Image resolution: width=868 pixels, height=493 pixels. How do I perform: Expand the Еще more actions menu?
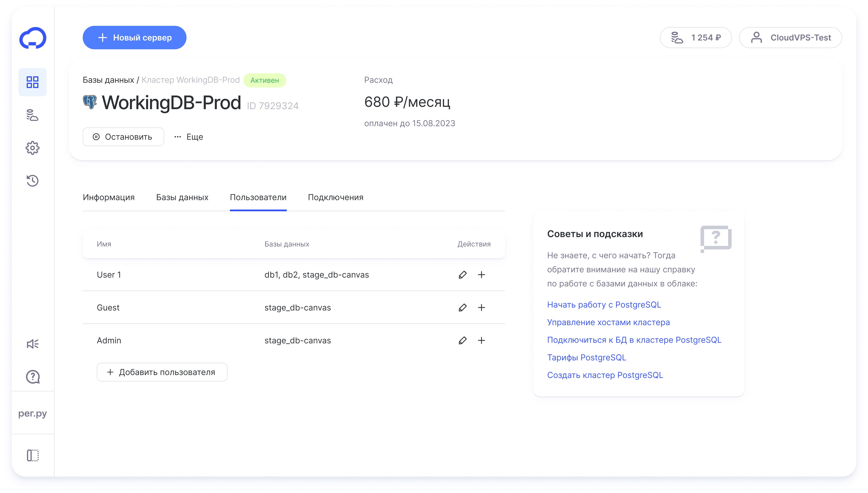click(x=189, y=137)
